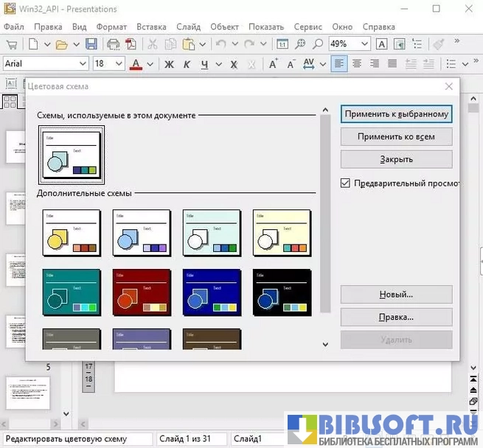Click the Undo arrow icon
This screenshot has width=483, height=448.
pos(220,44)
